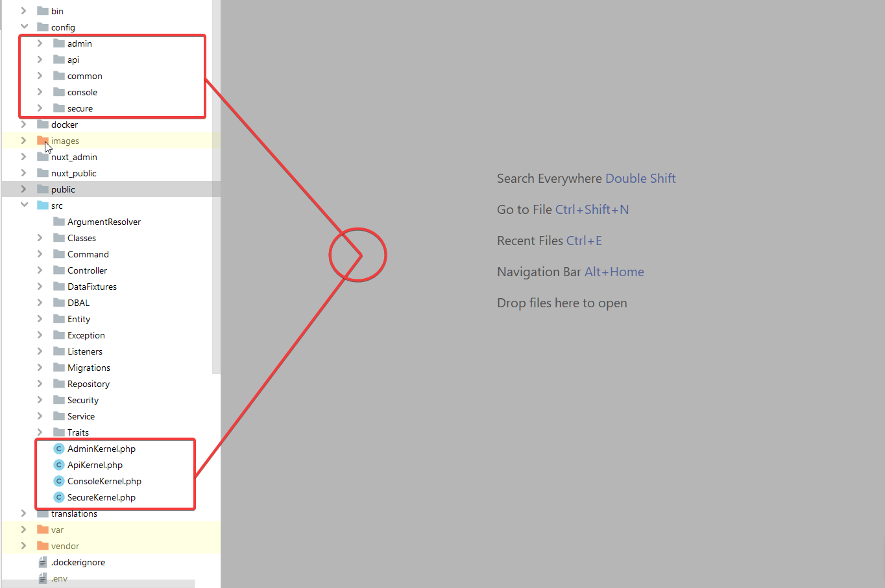Expand the console folder chevron
This screenshot has width=885, height=588.
point(40,92)
